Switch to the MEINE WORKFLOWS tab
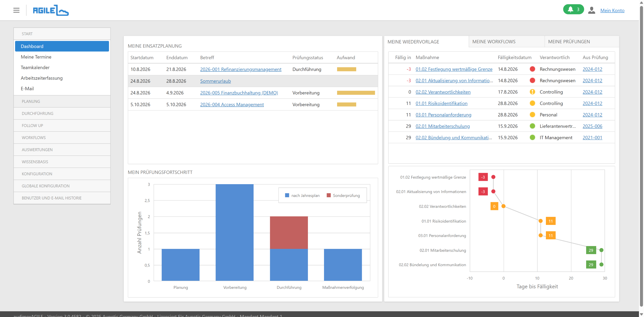The image size is (644, 317). coord(507,42)
